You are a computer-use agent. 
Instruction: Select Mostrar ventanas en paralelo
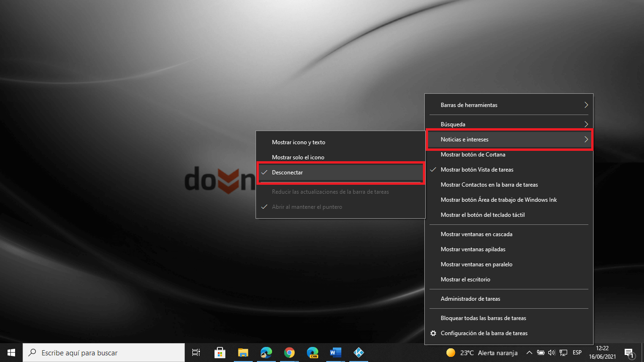tap(509, 264)
